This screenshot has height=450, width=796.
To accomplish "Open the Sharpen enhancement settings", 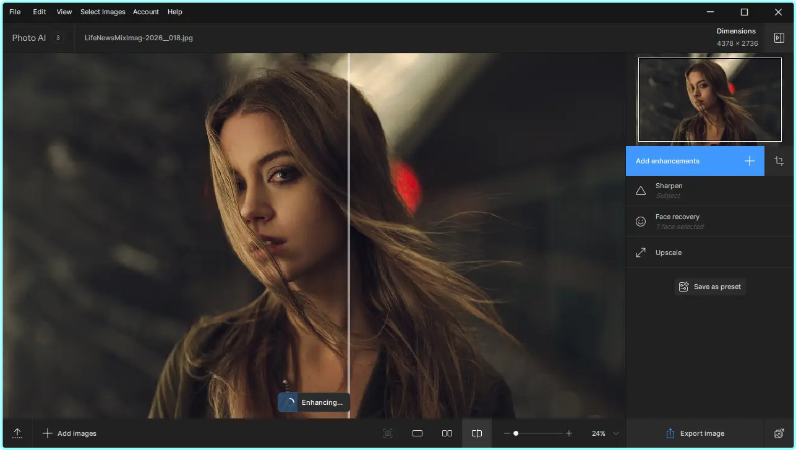I will pyautogui.click(x=710, y=190).
